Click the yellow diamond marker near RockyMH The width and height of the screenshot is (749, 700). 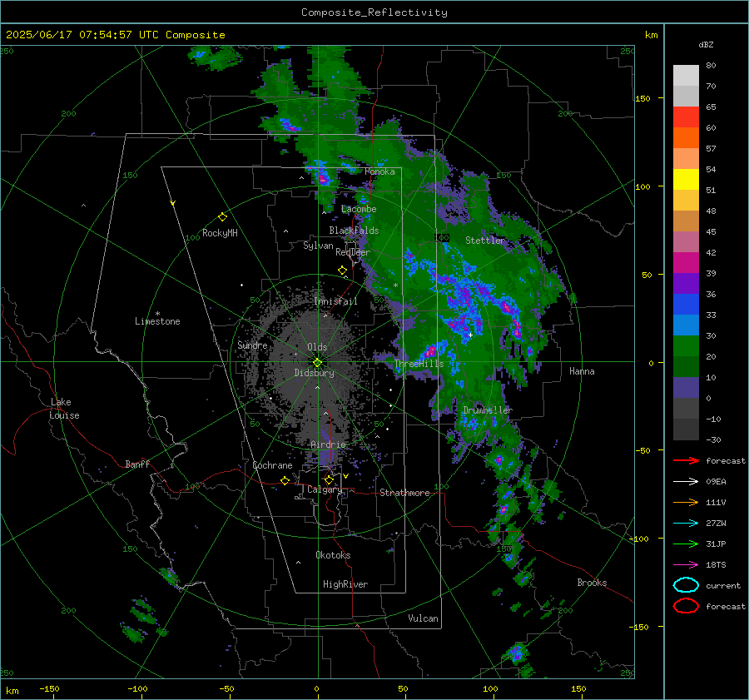tap(222, 217)
